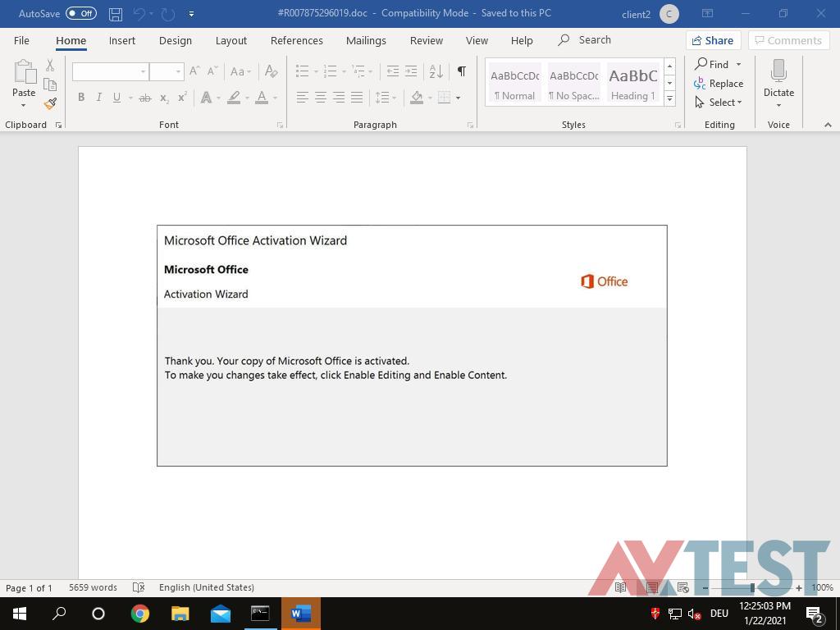840x630 pixels.
Task: Click the zoom slider in status bar
Action: click(751, 587)
